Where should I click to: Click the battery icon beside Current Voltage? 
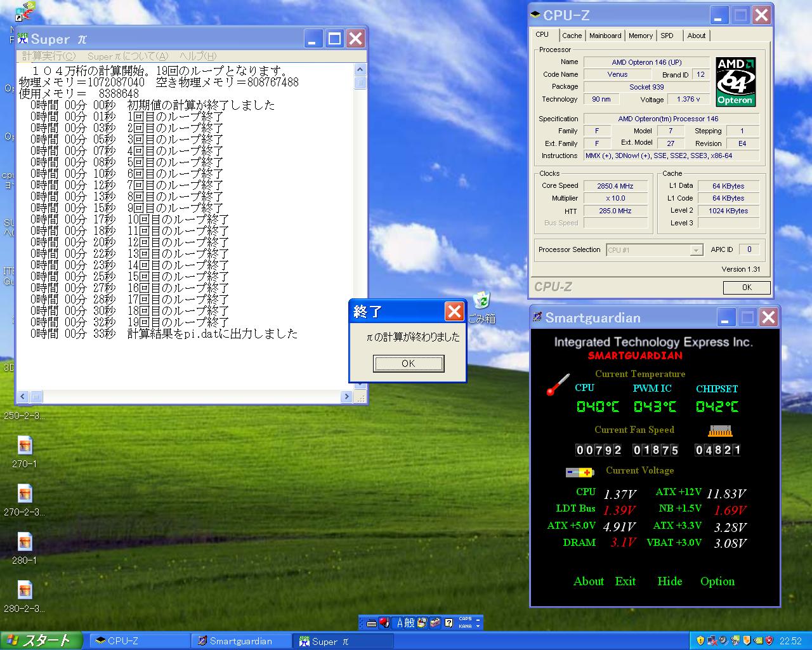[580, 472]
